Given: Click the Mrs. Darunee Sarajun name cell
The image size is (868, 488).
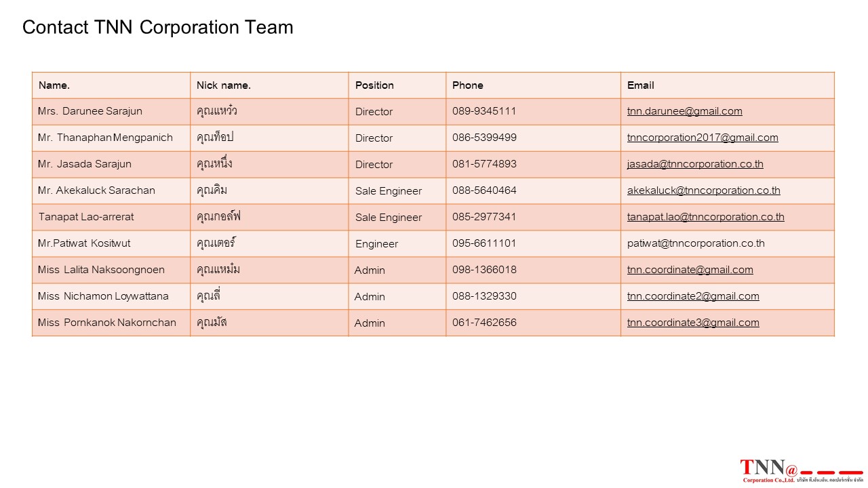Looking at the screenshot, I should coord(111,112).
